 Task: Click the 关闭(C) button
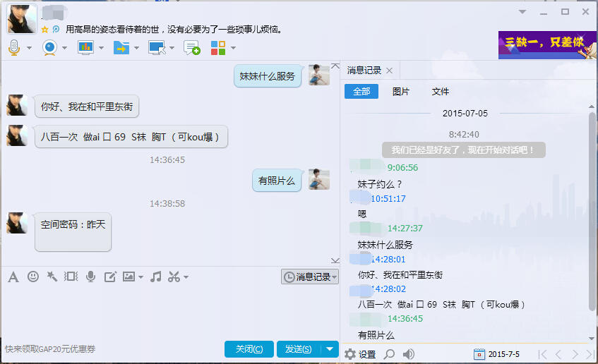[x=249, y=348]
